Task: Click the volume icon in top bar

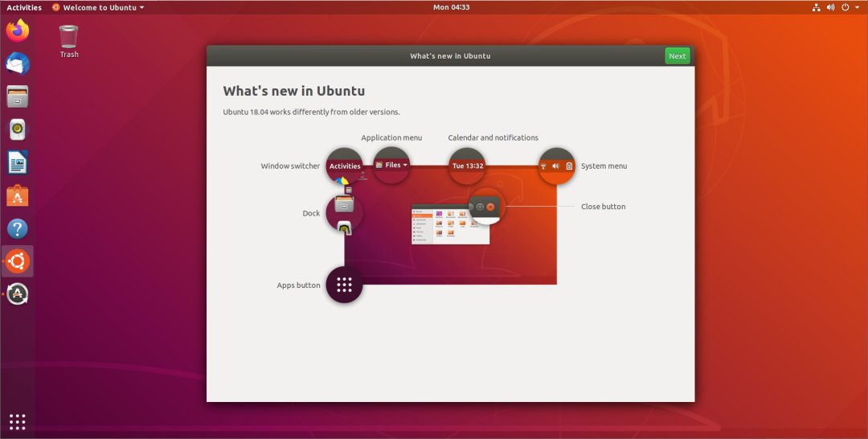Action: click(x=830, y=8)
